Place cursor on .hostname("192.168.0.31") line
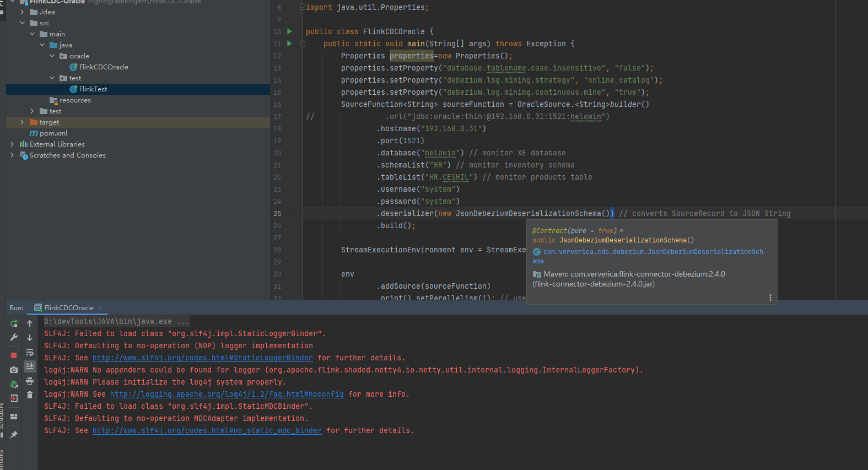The height and width of the screenshot is (470, 868). pyautogui.click(x=432, y=129)
